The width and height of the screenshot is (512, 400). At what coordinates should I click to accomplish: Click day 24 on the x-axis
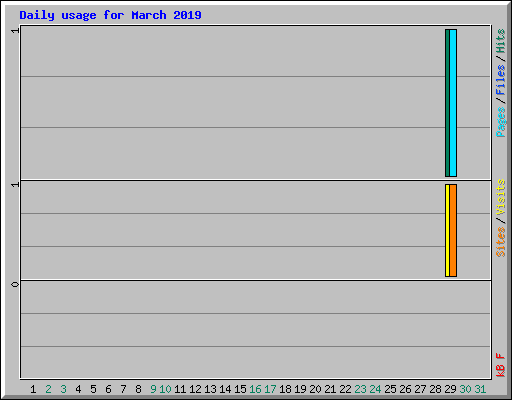pos(375,389)
